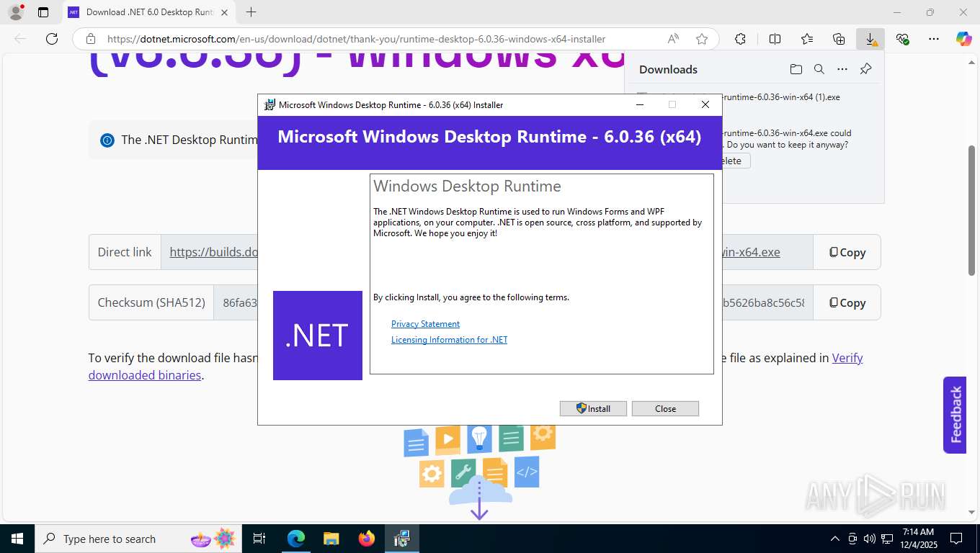980x553 pixels.
Task: Click the Edge Downloads toolbar icon
Action: 870,39
